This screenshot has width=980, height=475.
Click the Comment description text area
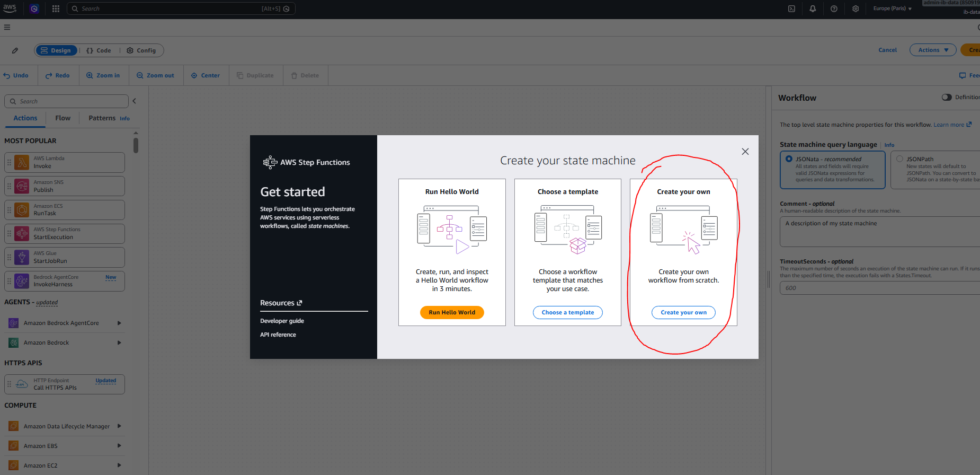pyautogui.click(x=879, y=232)
